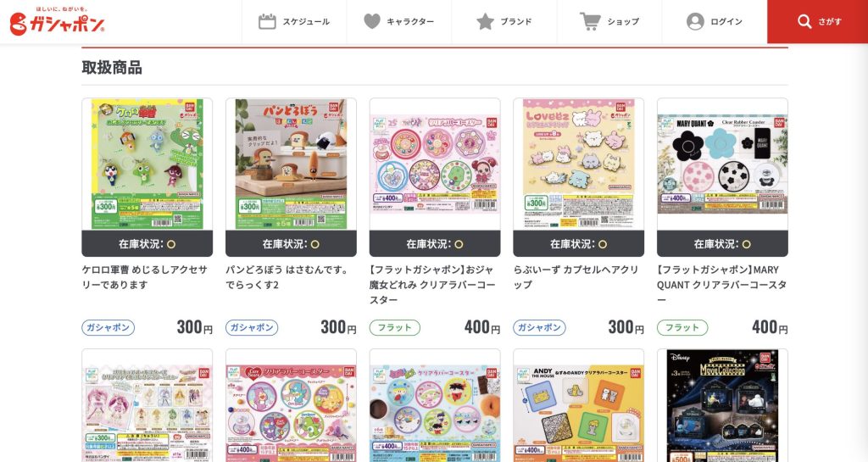This screenshot has width=868, height=462.
Task: Open the ブランド menu item
Action: coord(504,21)
